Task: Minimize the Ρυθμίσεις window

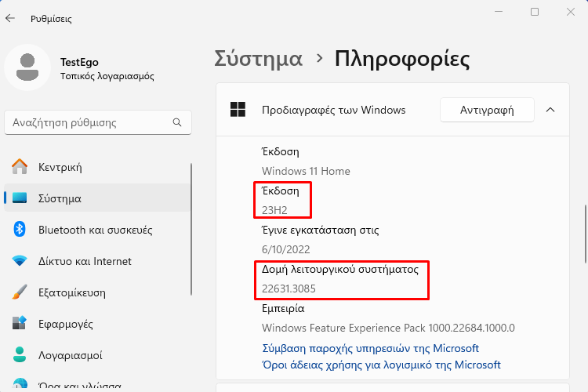Action: 499,12
